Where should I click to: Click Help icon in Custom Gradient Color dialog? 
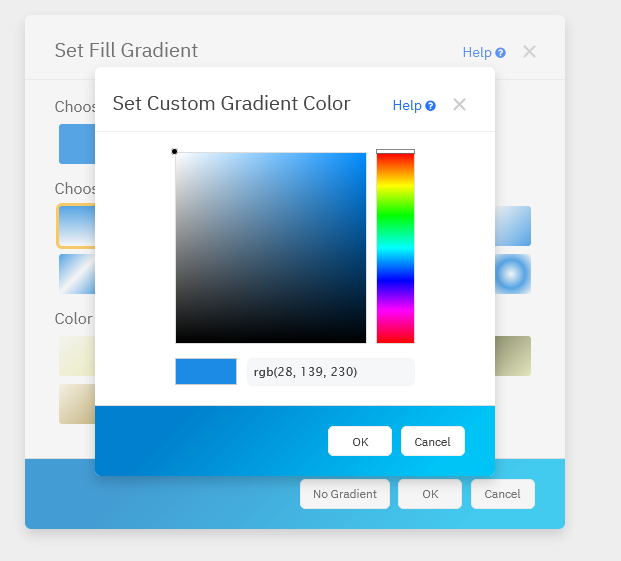431,105
